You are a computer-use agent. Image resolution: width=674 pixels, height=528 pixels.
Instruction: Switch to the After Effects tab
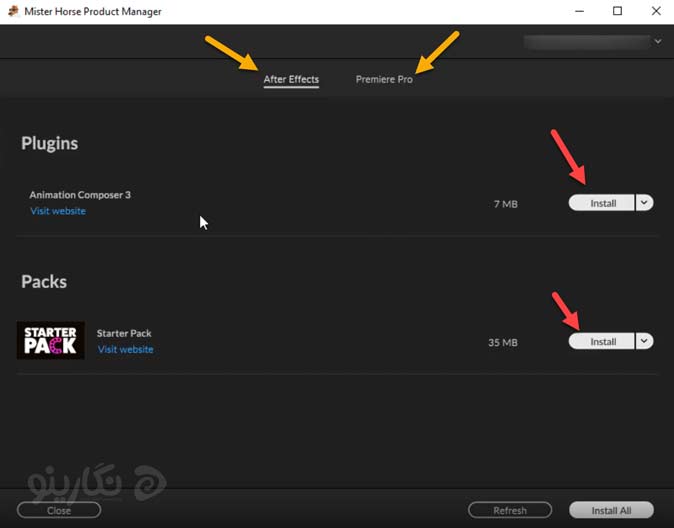point(291,80)
